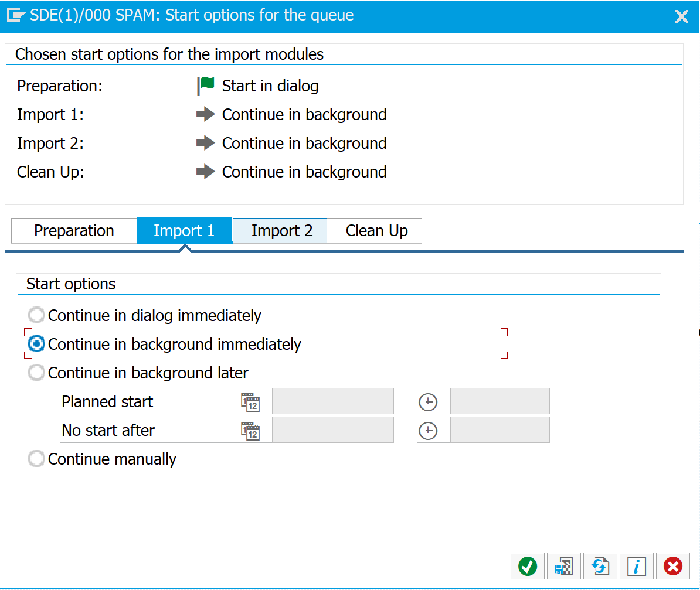
Task: Click the No start after time field
Action: [499, 431]
